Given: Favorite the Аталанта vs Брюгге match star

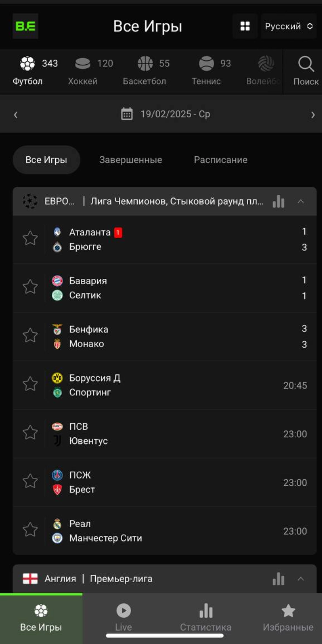Looking at the screenshot, I should click(30, 238).
